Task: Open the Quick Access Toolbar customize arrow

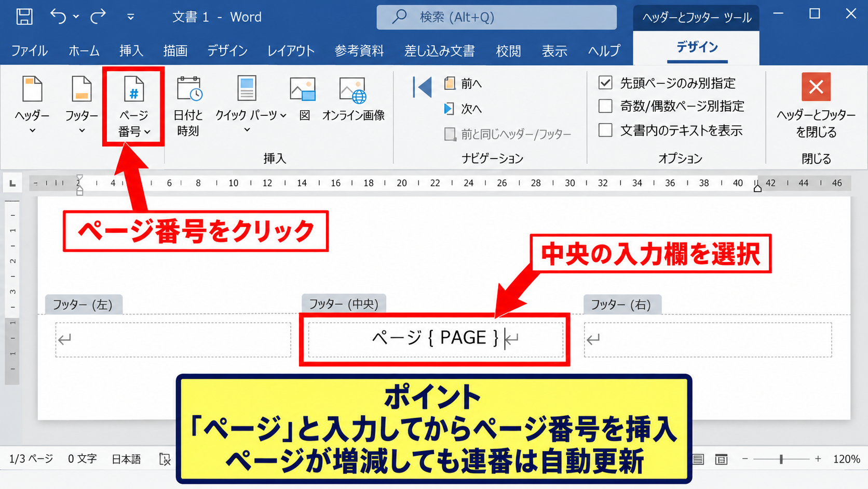Action: [x=131, y=17]
